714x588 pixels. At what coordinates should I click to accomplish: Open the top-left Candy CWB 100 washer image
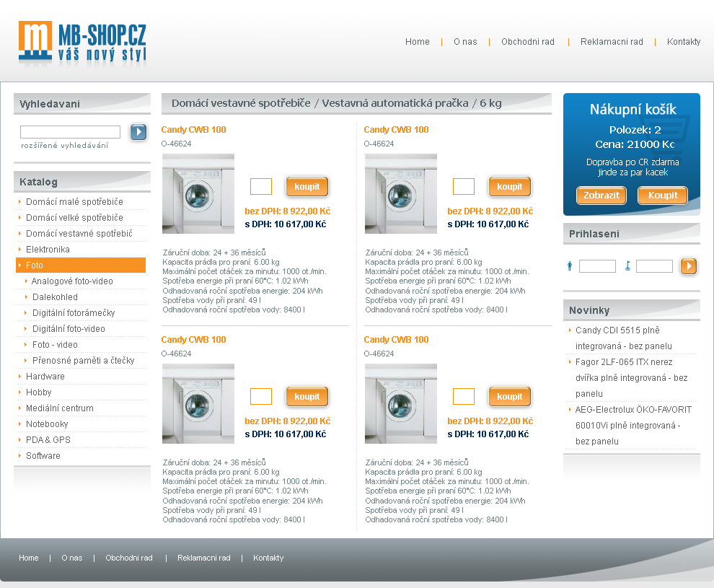tap(198, 193)
